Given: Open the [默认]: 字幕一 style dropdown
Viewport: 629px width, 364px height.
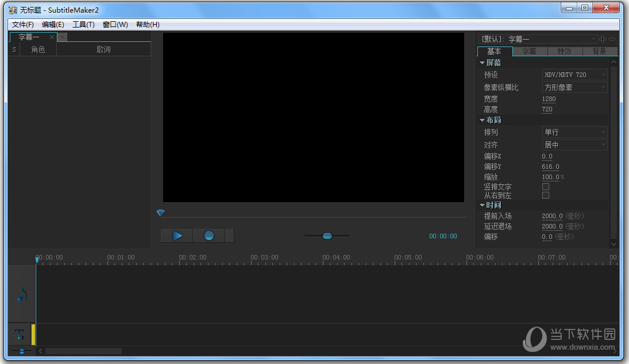Looking at the screenshot, I should coord(538,39).
